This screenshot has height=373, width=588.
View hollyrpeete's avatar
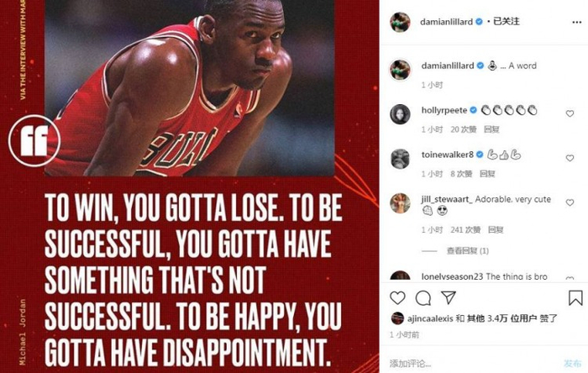point(400,114)
